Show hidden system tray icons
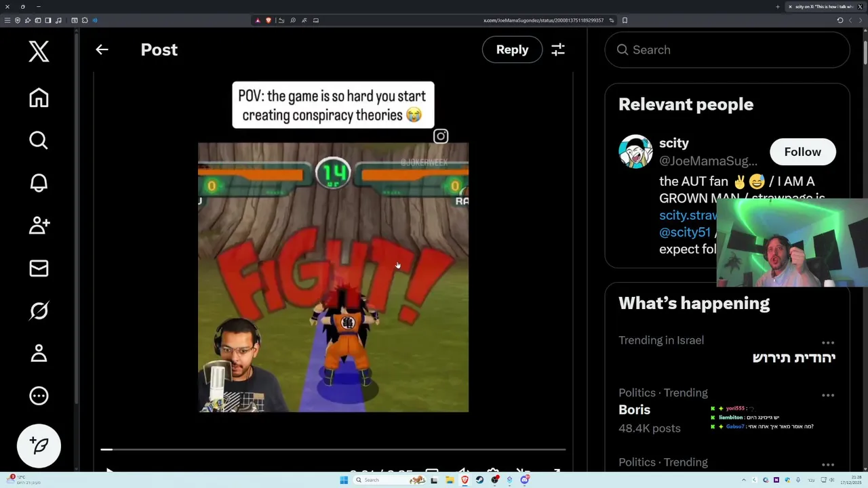Image resolution: width=868 pixels, height=488 pixels. click(x=744, y=480)
